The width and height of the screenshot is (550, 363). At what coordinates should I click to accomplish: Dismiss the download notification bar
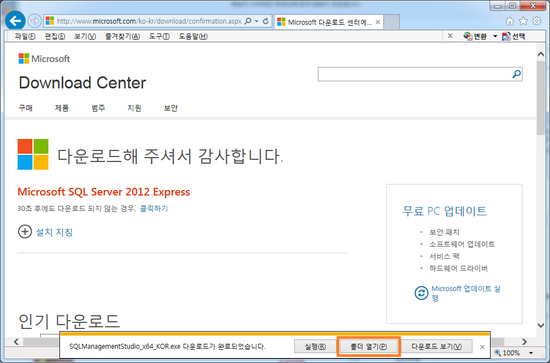[482, 347]
